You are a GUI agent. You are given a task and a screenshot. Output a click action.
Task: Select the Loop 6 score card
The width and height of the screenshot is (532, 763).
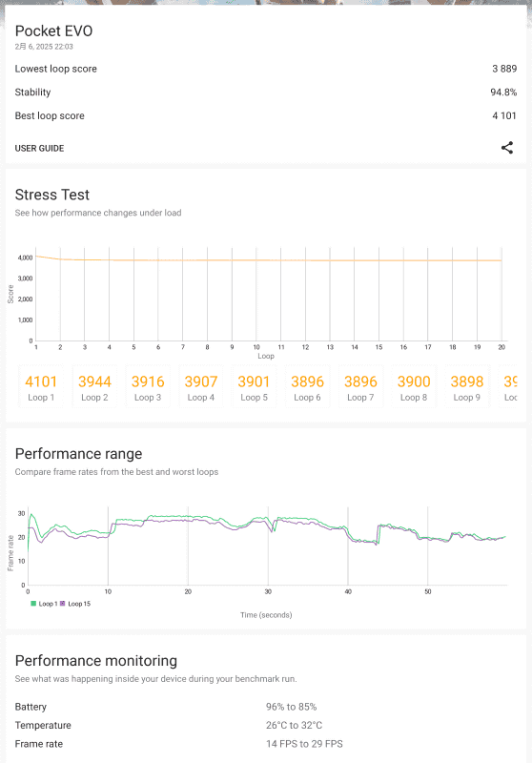pos(307,386)
